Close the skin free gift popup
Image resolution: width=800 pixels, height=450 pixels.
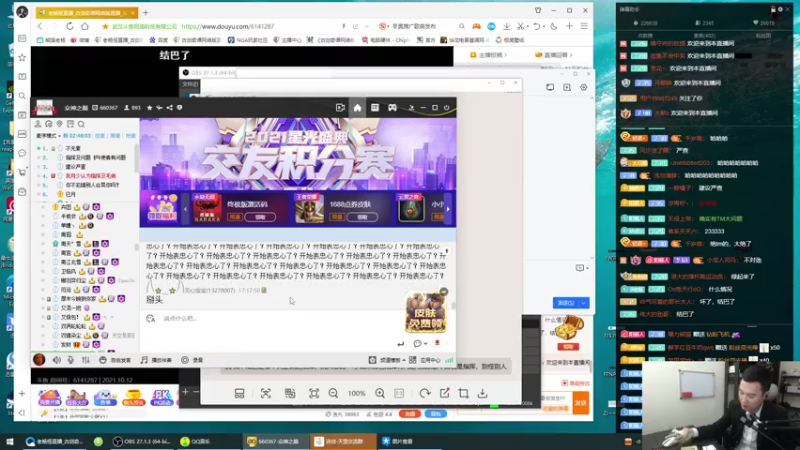444,292
